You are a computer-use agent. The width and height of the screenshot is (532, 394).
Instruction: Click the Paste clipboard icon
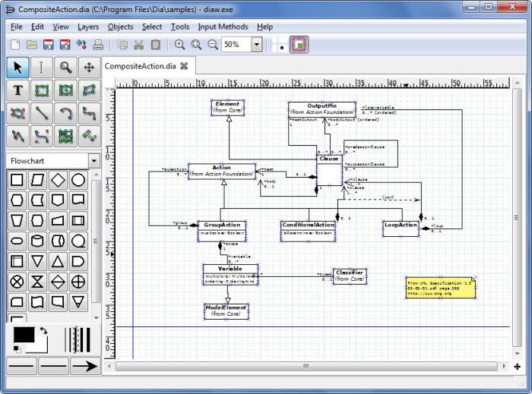(155, 44)
